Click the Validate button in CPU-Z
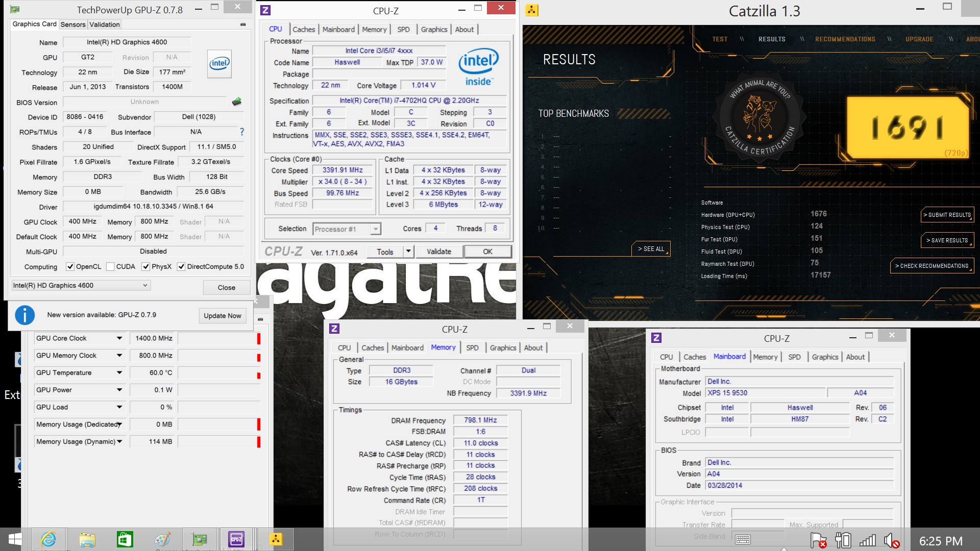 [x=439, y=252]
